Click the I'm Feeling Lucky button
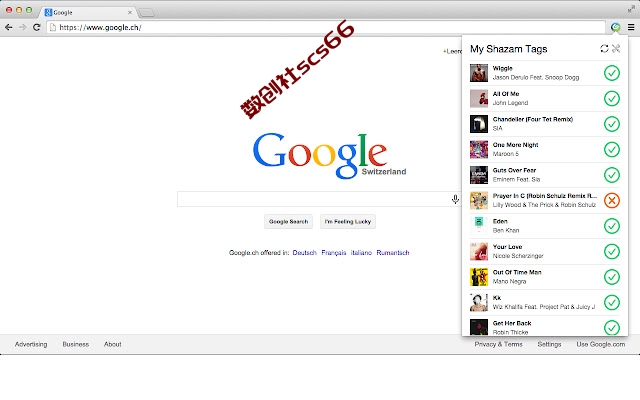640x400 pixels. (x=348, y=222)
